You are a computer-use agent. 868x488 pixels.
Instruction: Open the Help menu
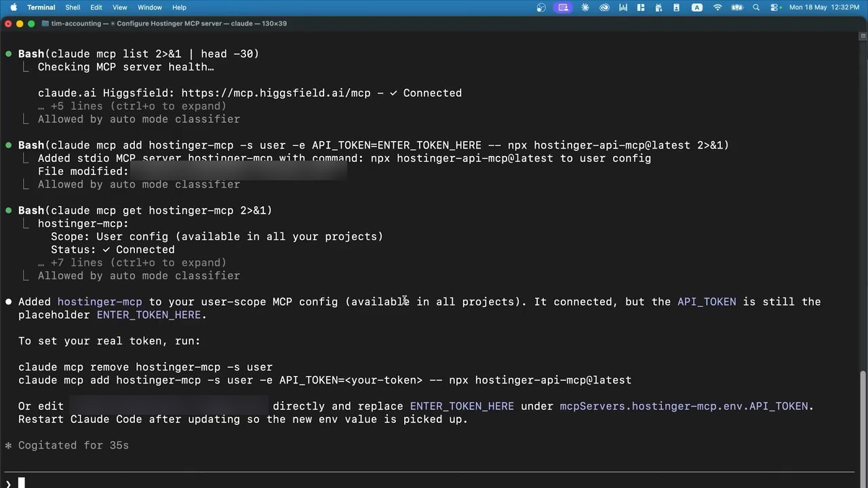click(x=179, y=7)
